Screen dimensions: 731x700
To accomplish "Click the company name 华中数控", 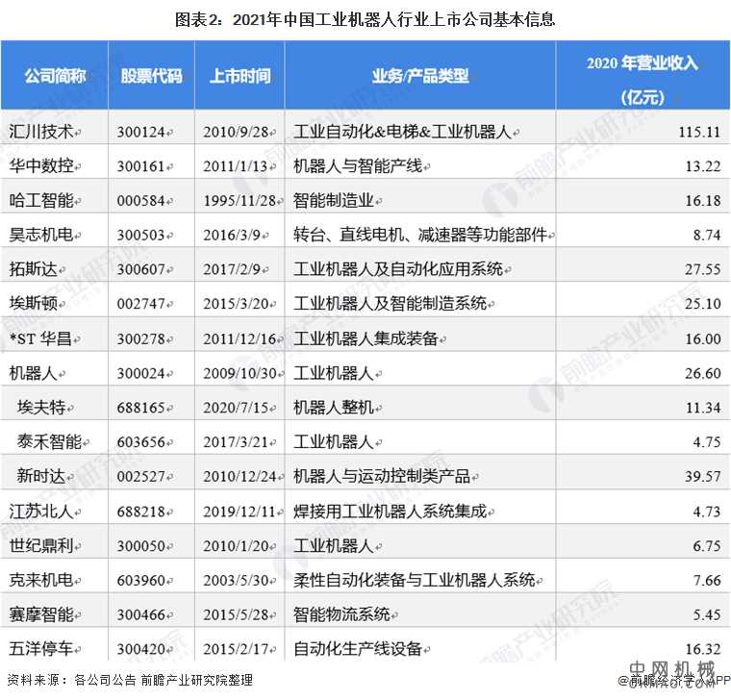I will click(x=41, y=166).
